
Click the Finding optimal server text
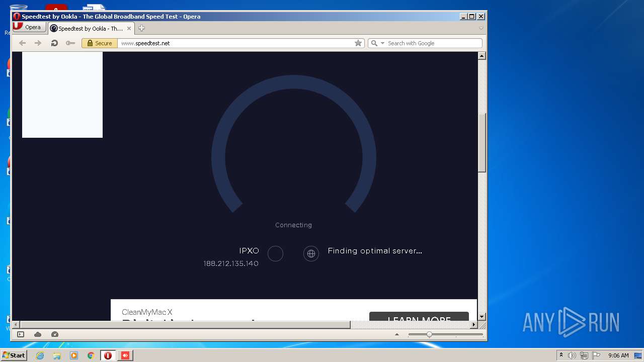point(375,251)
